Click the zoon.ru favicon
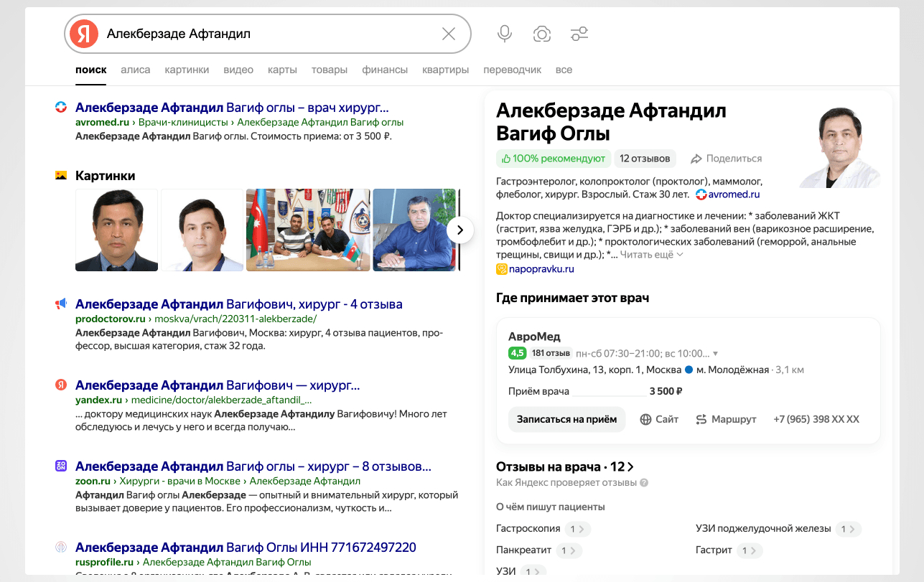The width and height of the screenshot is (924, 582). [61, 466]
